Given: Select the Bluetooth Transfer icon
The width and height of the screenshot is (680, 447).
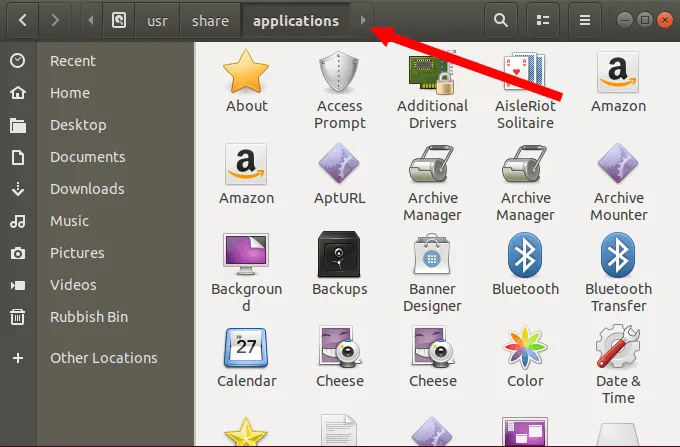Looking at the screenshot, I should tap(618, 255).
